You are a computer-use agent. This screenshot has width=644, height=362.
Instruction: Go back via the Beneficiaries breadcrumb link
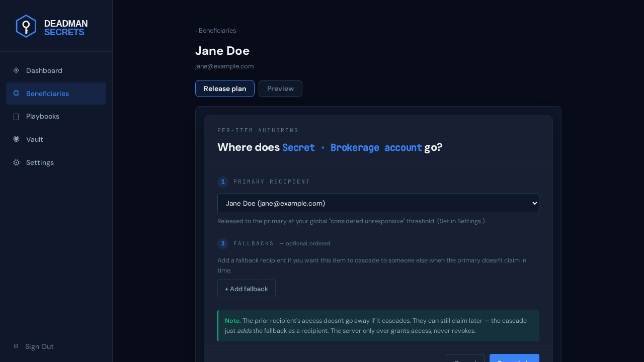coord(215,30)
